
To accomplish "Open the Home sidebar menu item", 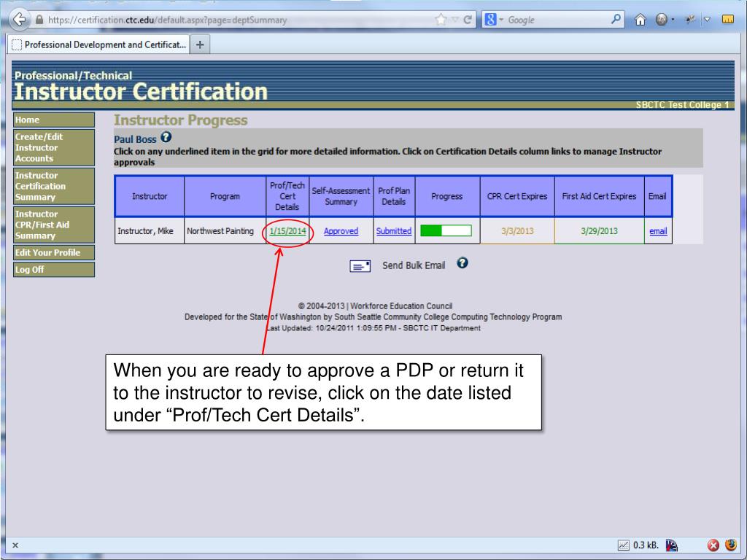I will click(x=54, y=120).
